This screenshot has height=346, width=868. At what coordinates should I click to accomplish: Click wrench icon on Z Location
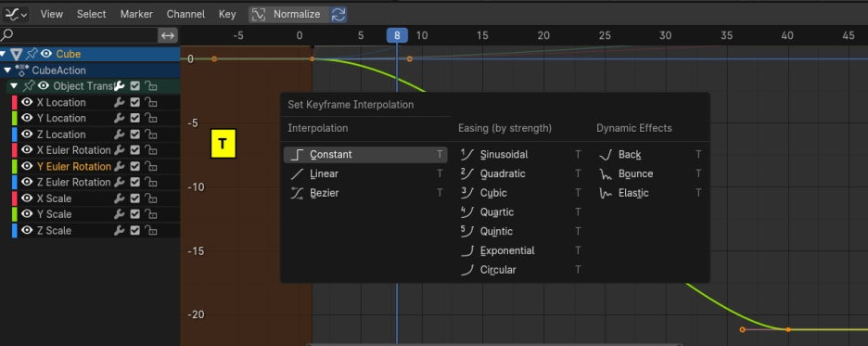pyautogui.click(x=119, y=135)
